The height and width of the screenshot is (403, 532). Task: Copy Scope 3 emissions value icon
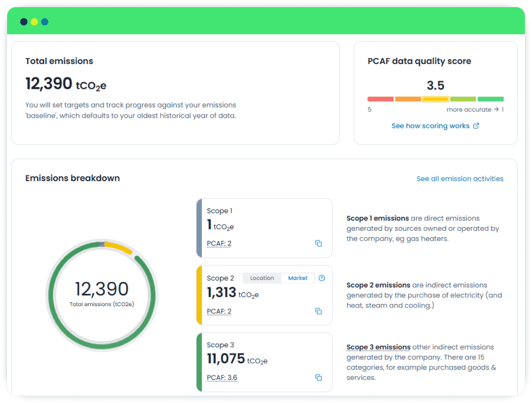318,377
